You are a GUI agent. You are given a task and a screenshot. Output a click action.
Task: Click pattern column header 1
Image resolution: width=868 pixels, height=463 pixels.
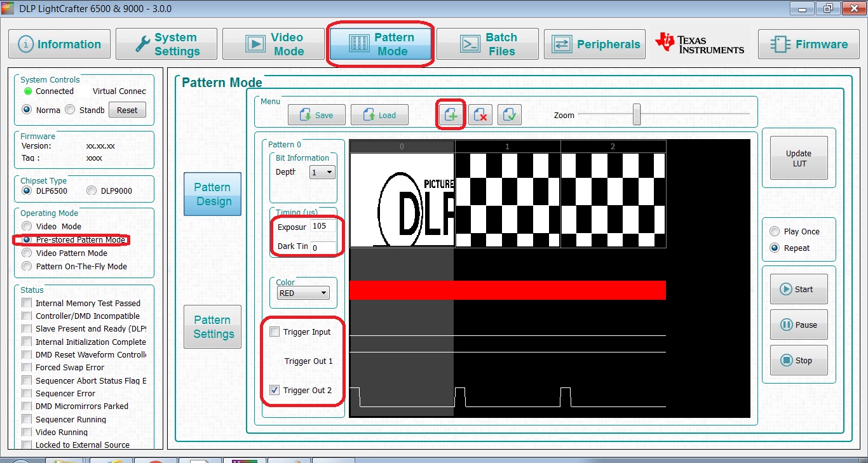pos(508,147)
